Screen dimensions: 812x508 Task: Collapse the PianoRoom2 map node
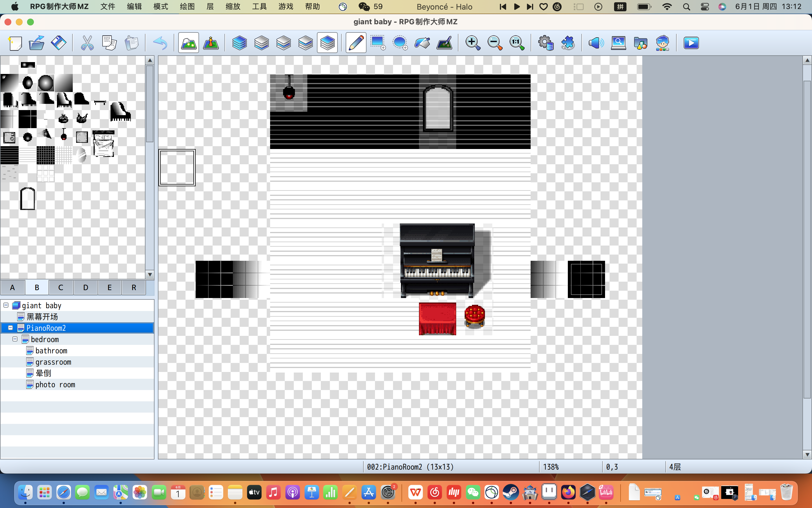tap(10, 328)
